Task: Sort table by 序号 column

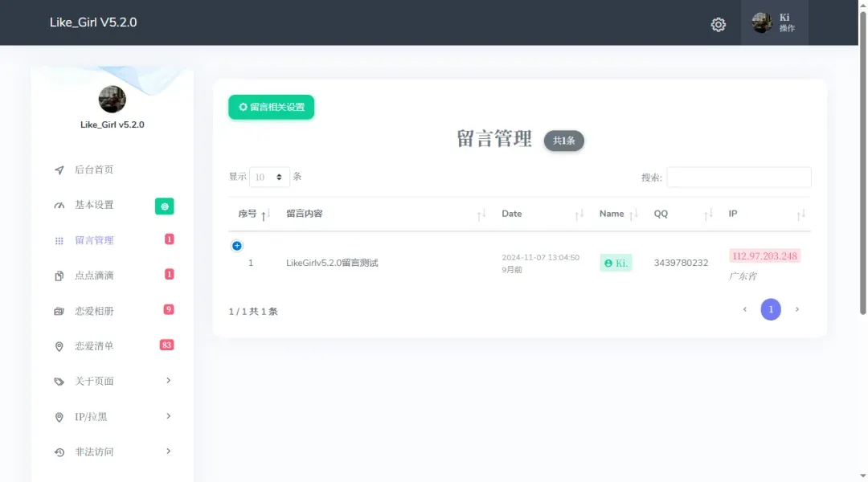Action: [x=254, y=214]
